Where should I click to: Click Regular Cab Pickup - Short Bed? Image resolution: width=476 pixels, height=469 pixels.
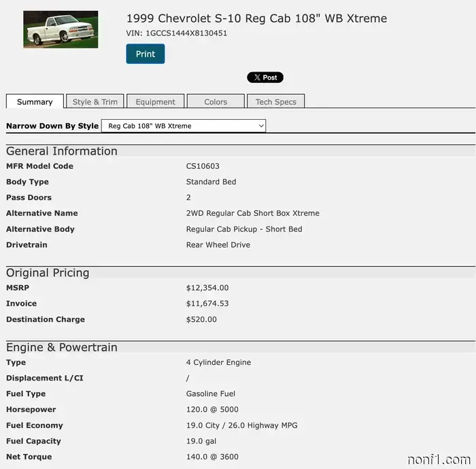click(x=244, y=229)
